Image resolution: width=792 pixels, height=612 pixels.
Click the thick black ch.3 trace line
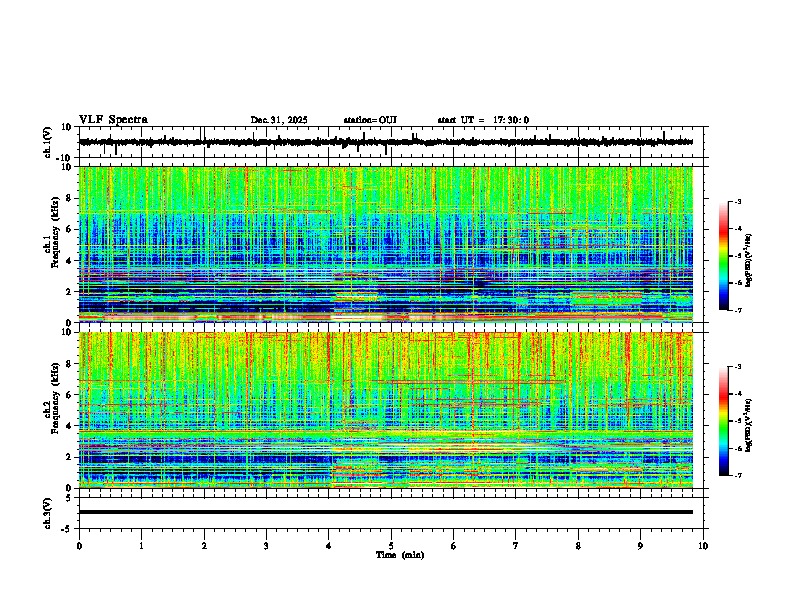(x=386, y=512)
